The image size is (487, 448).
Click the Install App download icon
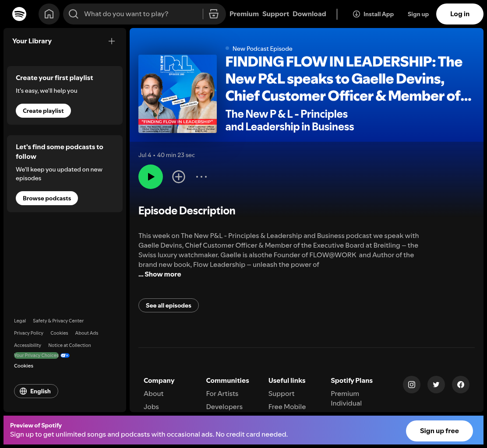pyautogui.click(x=356, y=14)
